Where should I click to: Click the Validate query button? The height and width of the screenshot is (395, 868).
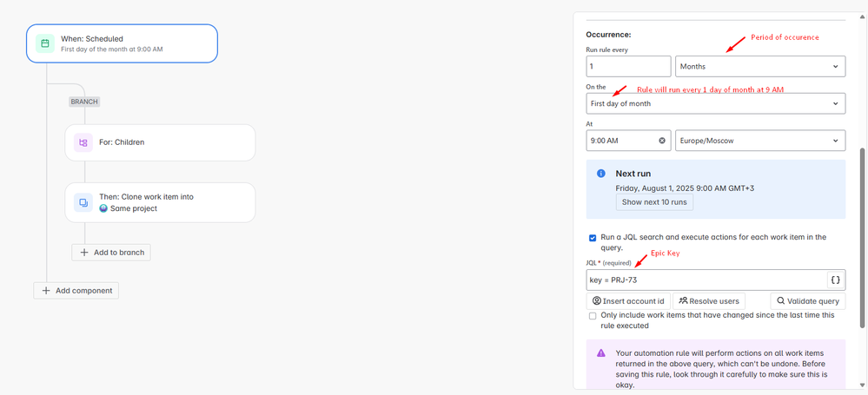(808, 301)
